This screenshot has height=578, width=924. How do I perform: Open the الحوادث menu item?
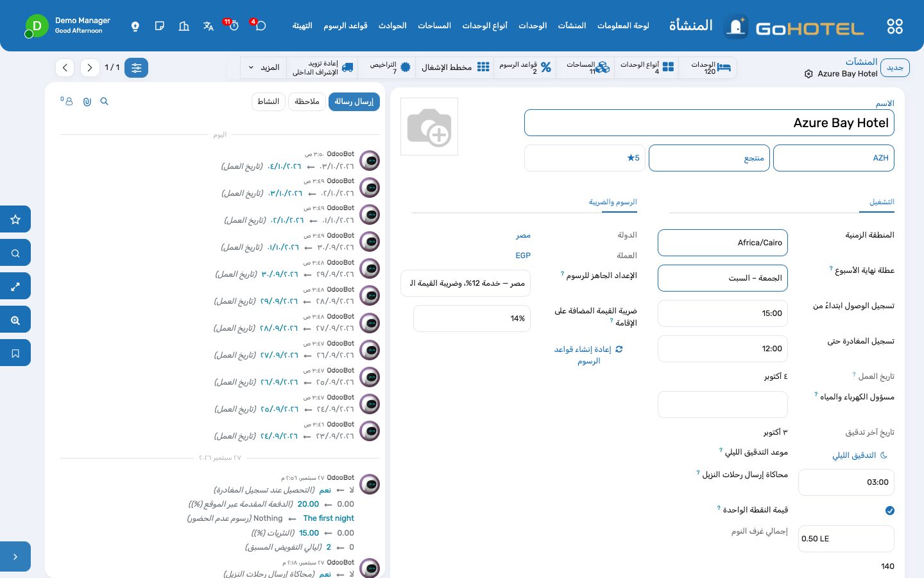(x=392, y=26)
